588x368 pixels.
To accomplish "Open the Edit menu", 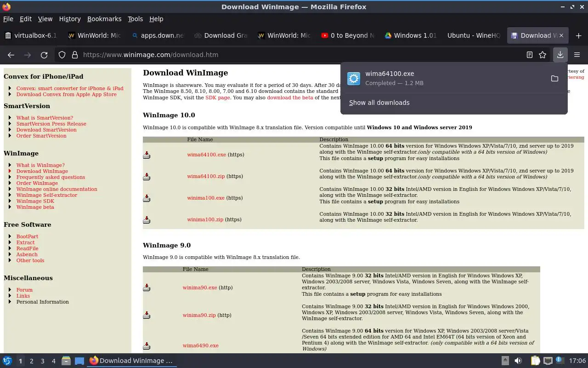I will tap(26, 19).
